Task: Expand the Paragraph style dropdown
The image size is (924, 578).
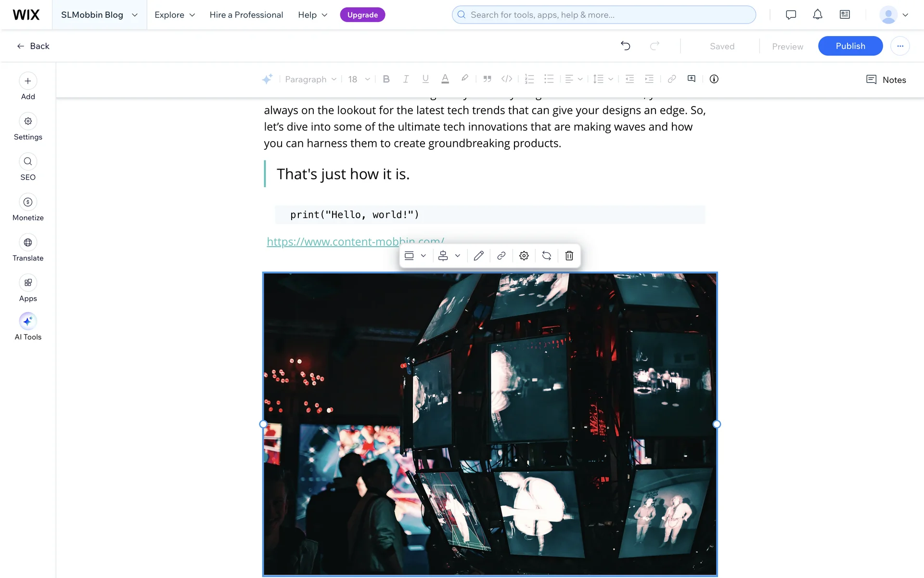Action: (310, 79)
